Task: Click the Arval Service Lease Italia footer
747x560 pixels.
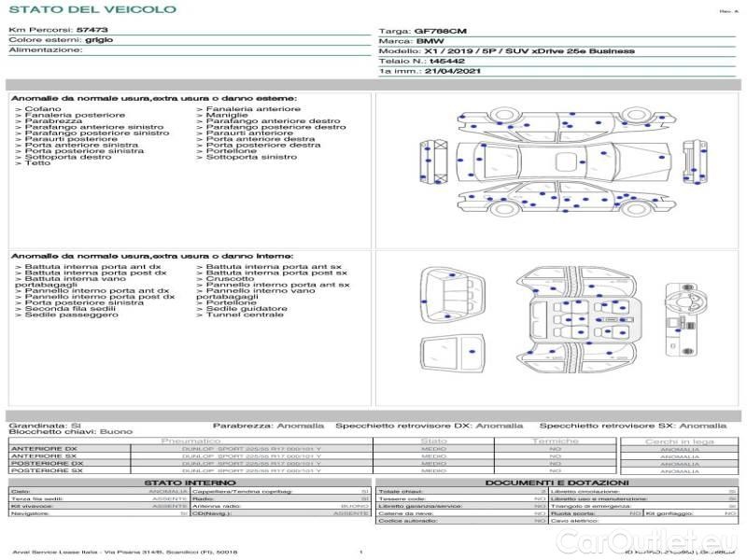Action: 125,552
